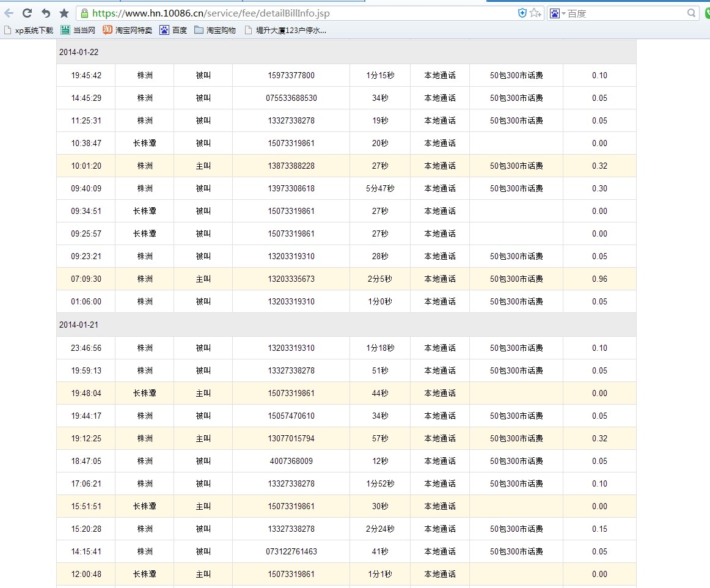Image resolution: width=710 pixels, height=588 pixels.
Task: Click the undo/restore closed page arrow
Action: pos(46,13)
